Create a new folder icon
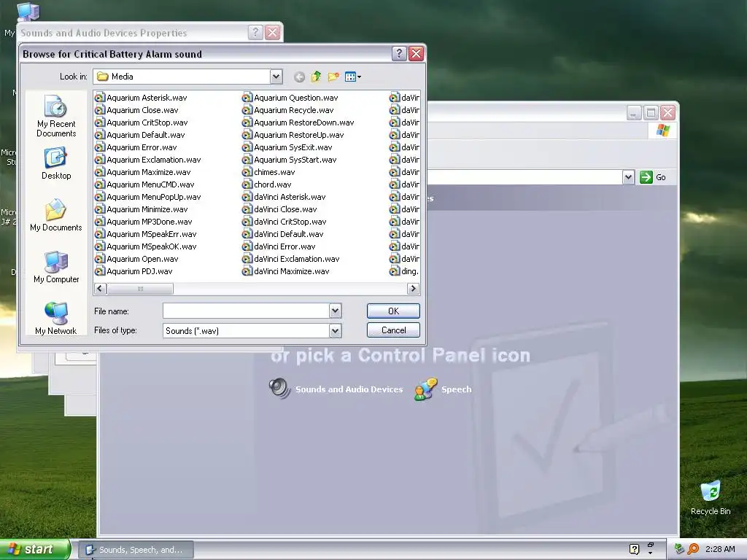Screen dimensions: 747x560 [x=333, y=77]
